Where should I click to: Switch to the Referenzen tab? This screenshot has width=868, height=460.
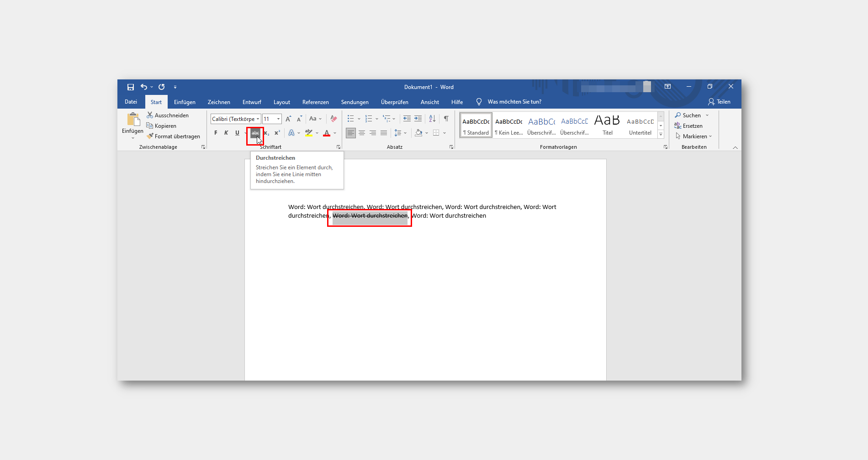click(x=316, y=102)
